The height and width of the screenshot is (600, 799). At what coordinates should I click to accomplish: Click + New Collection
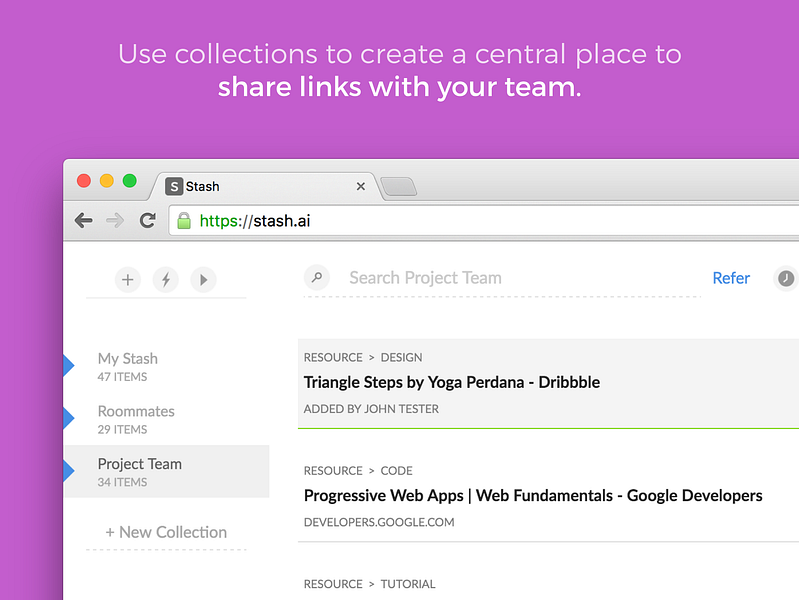(x=166, y=532)
